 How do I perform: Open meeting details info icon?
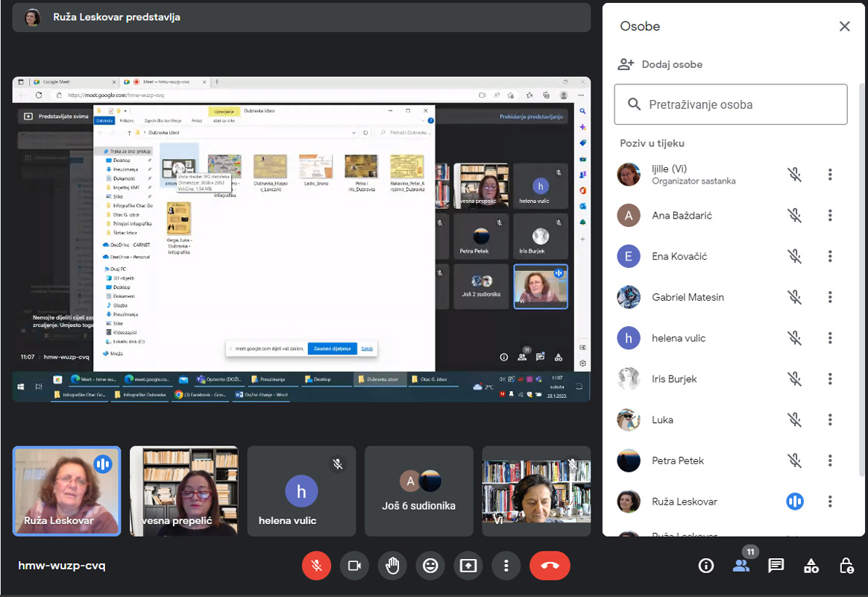706,566
